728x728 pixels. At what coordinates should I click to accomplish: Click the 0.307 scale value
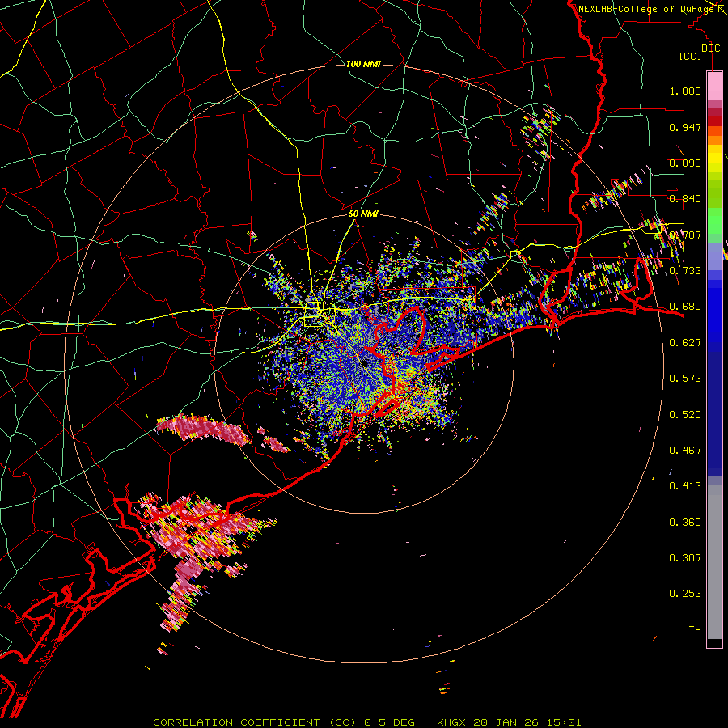(685, 558)
